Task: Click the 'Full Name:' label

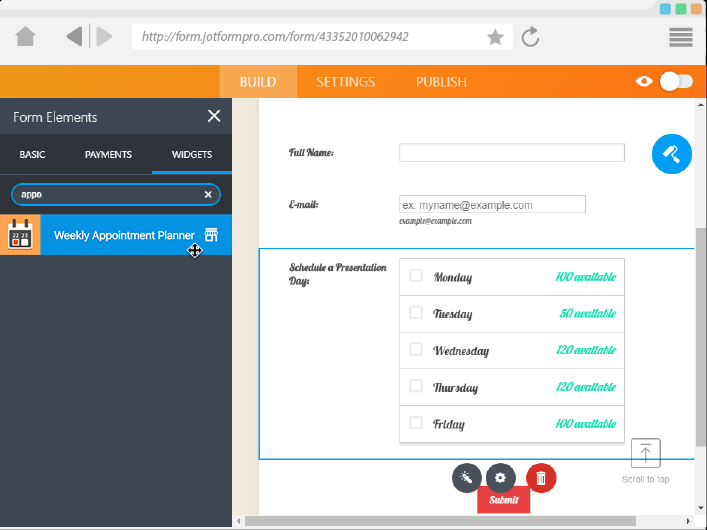Action: tap(311, 152)
